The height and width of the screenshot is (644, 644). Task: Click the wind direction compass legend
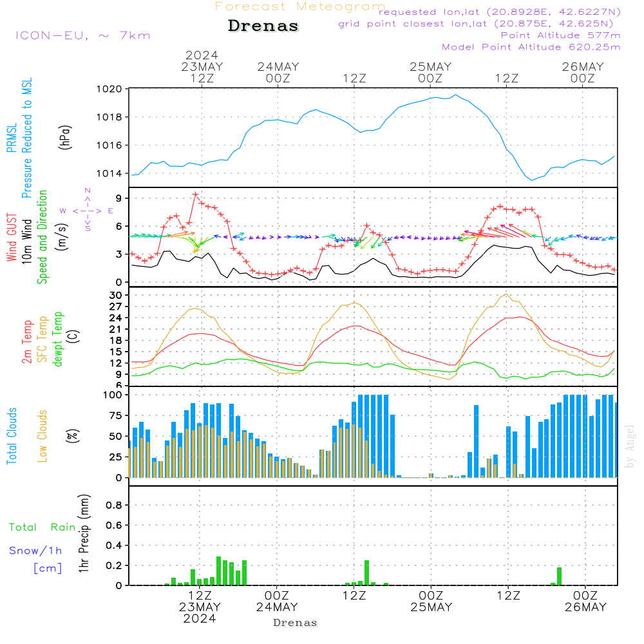(87, 210)
